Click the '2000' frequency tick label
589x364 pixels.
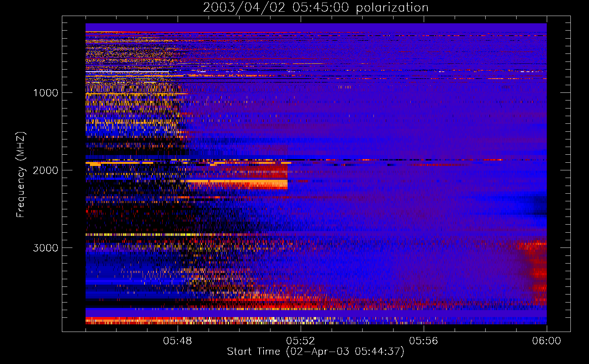click(46, 170)
